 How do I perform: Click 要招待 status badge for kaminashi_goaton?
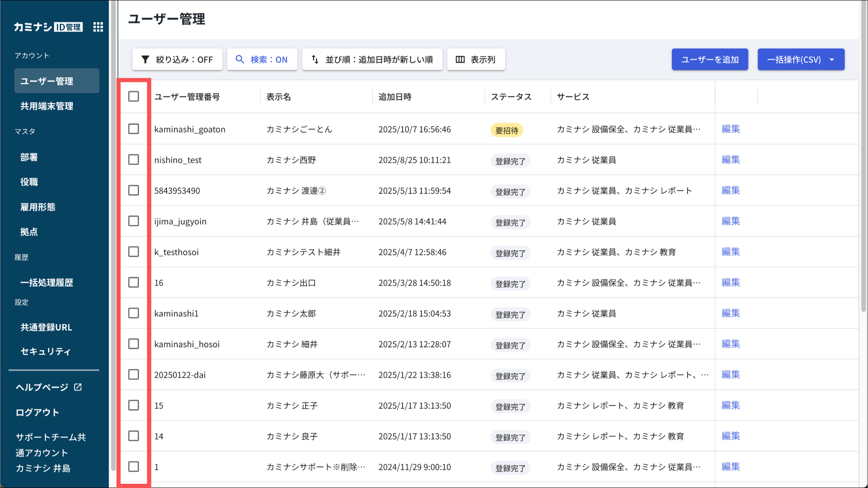pos(506,130)
